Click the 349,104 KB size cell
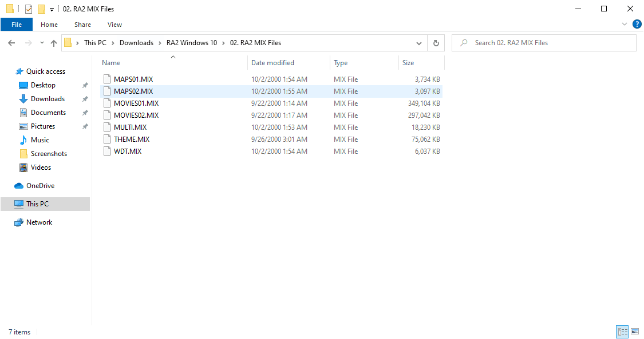This screenshot has width=644, height=339. (424, 103)
